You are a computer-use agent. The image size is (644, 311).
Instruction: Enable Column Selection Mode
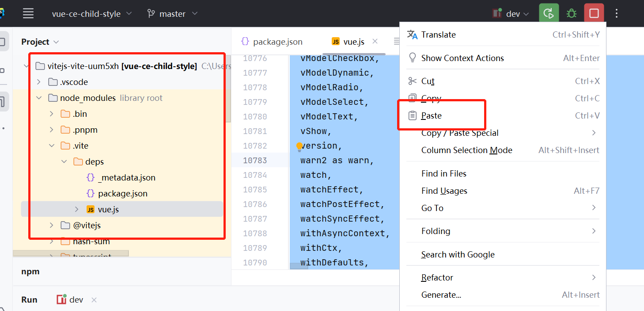467,150
